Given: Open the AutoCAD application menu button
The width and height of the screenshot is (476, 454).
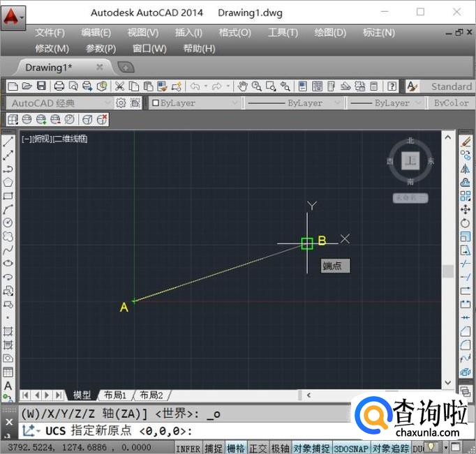Looking at the screenshot, I should coord(13,15).
